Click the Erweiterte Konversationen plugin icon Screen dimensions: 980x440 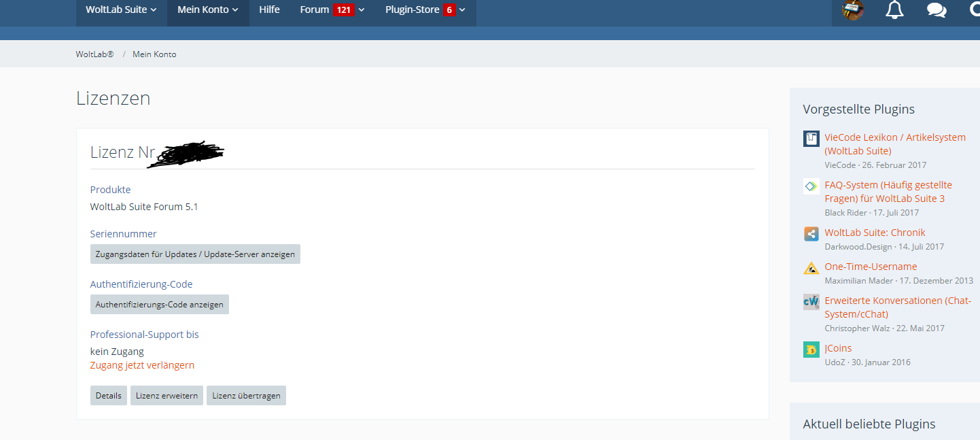point(811,302)
